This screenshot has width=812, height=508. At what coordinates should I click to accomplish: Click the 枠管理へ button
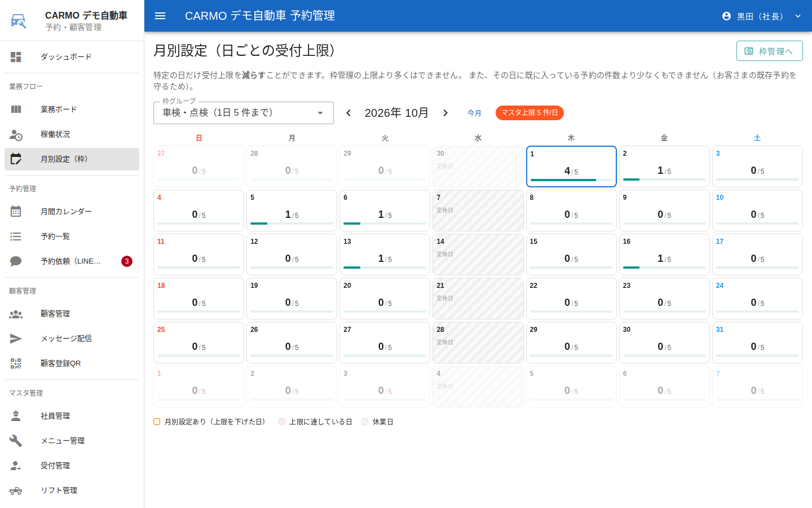(x=769, y=51)
